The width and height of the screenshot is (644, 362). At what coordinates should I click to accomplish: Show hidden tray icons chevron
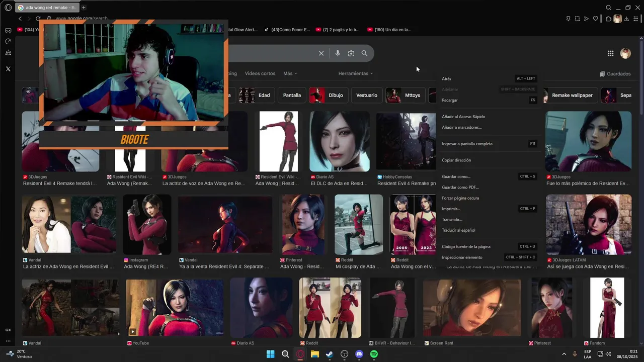click(x=563, y=354)
